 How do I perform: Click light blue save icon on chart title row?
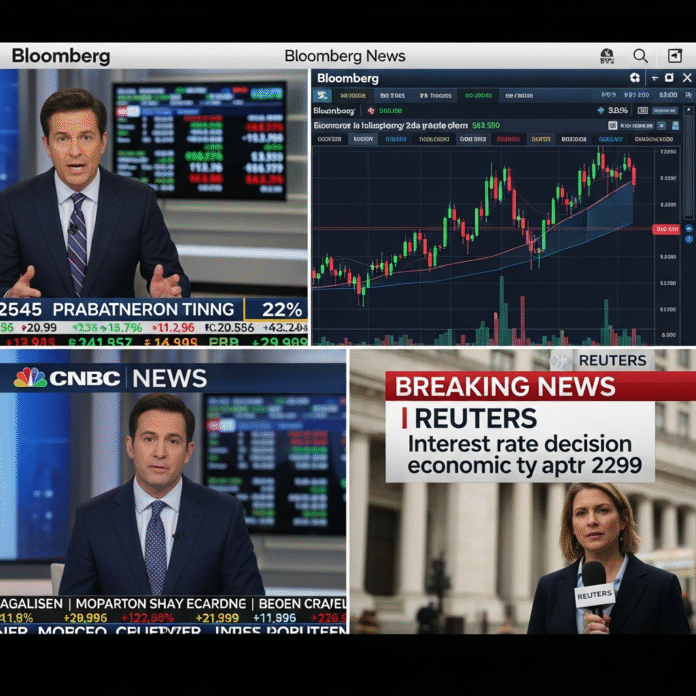[x=675, y=126]
